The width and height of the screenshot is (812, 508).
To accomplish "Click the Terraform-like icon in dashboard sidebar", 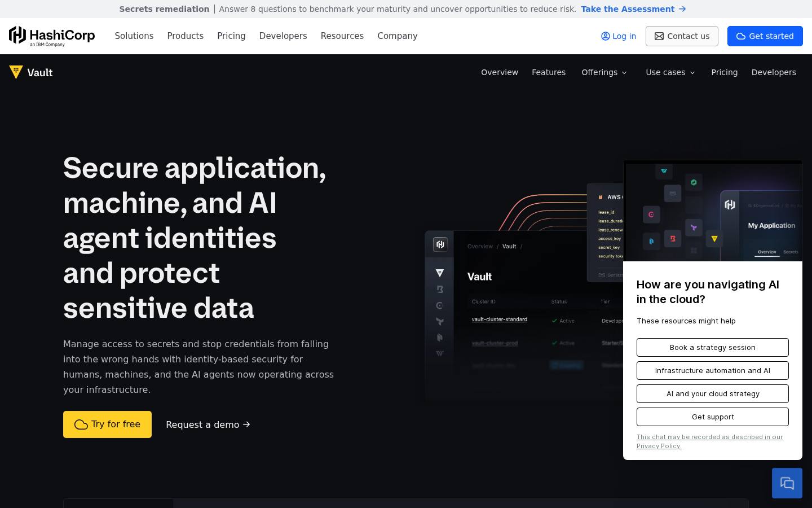I will [440, 321].
